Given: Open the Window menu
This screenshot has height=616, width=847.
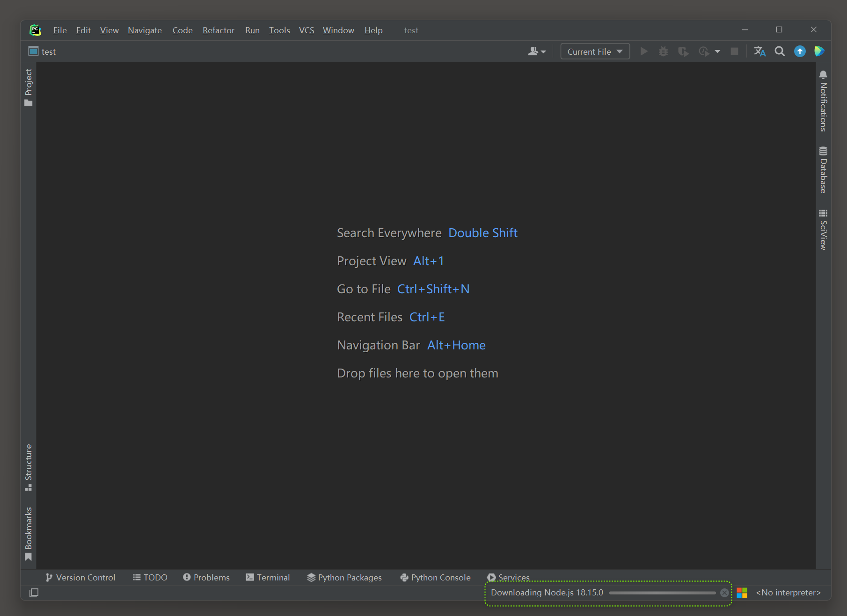Looking at the screenshot, I should (x=338, y=30).
